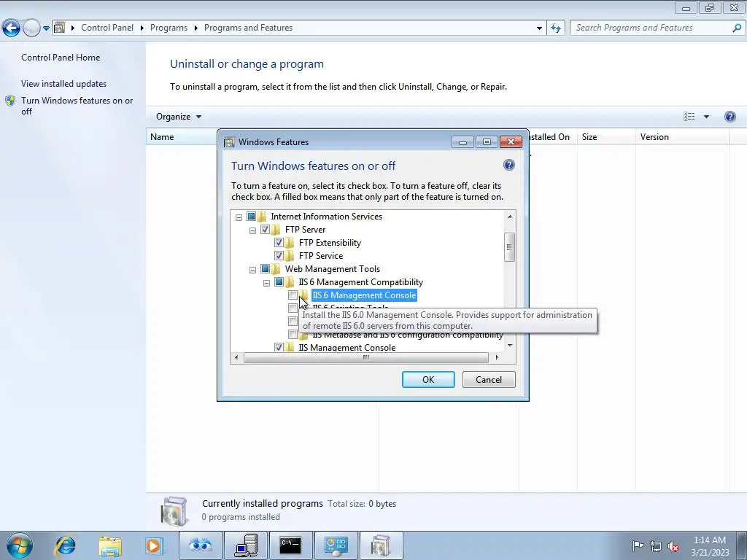Screen dimensions: 747x560
Task: Open Control Panel Home link
Action: (x=61, y=58)
